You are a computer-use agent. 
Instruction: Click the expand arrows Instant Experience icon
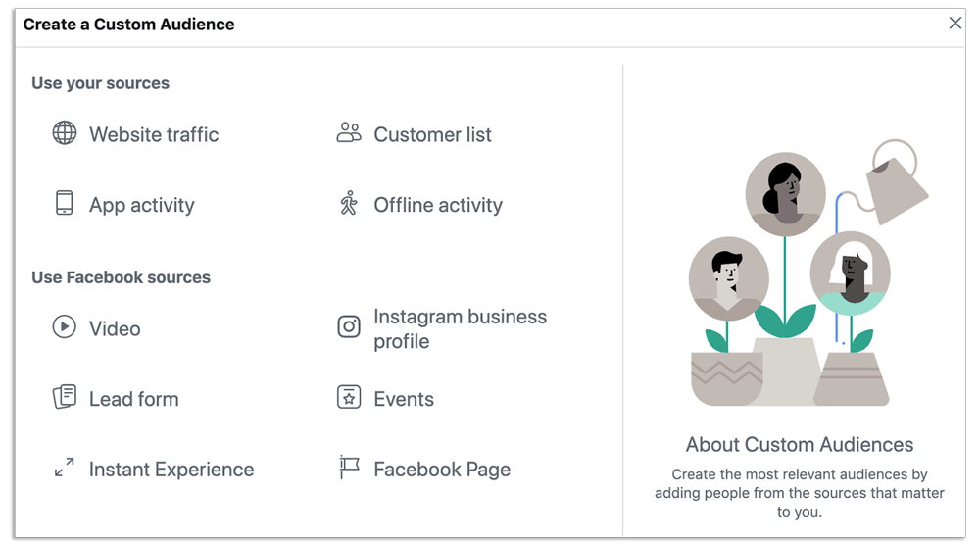click(x=64, y=468)
